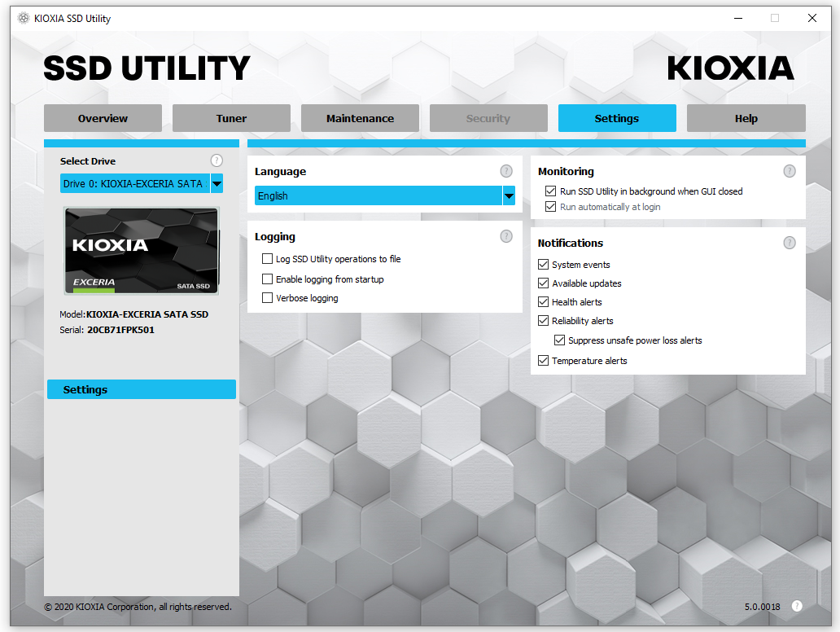Open the Select Drive dropdown arrow
Viewport: 840px width, 632px height.
tap(217, 183)
